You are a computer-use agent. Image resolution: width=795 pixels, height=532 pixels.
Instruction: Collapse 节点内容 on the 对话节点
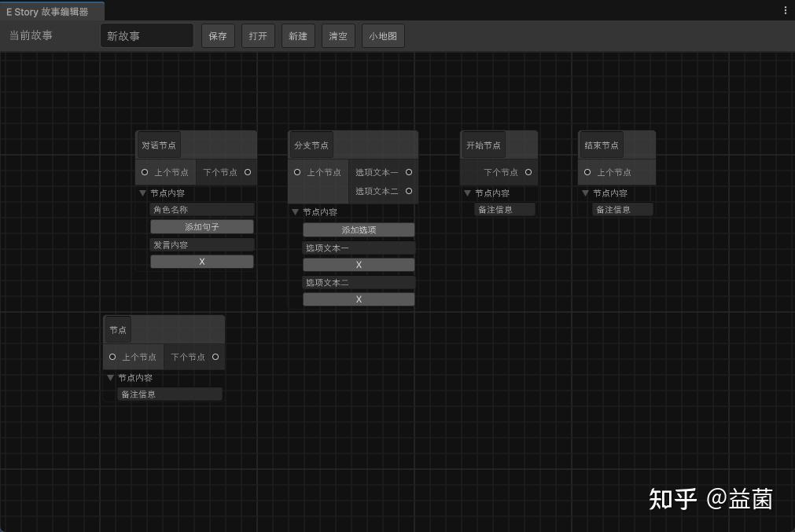142,193
